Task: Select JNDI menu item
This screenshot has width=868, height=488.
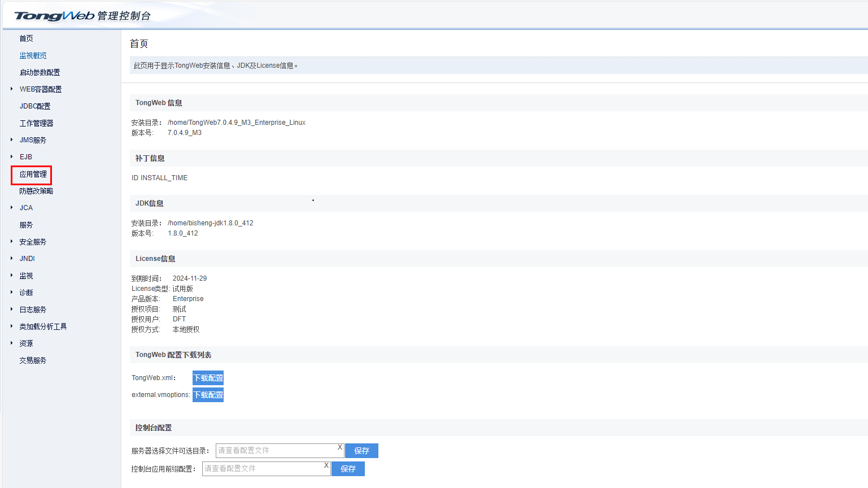Action: tap(27, 259)
